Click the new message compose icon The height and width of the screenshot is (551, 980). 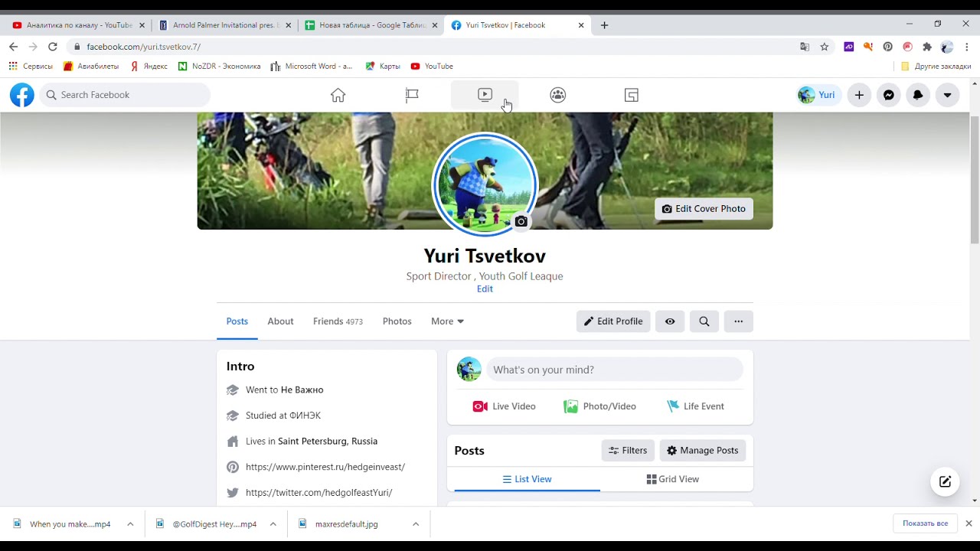(946, 481)
